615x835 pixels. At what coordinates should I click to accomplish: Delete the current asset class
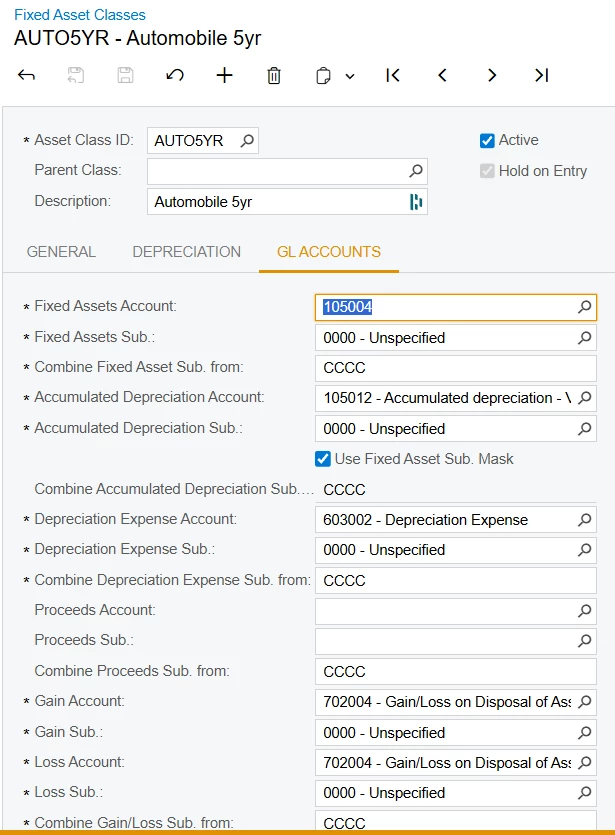[274, 75]
